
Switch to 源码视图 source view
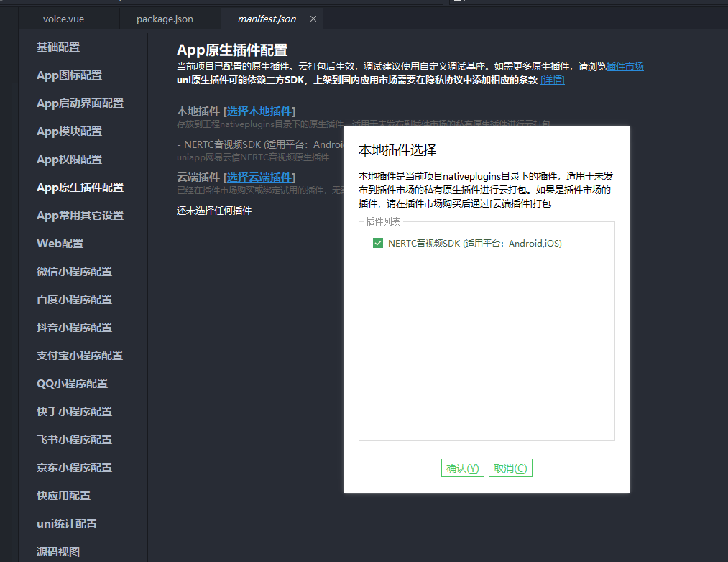click(x=58, y=552)
